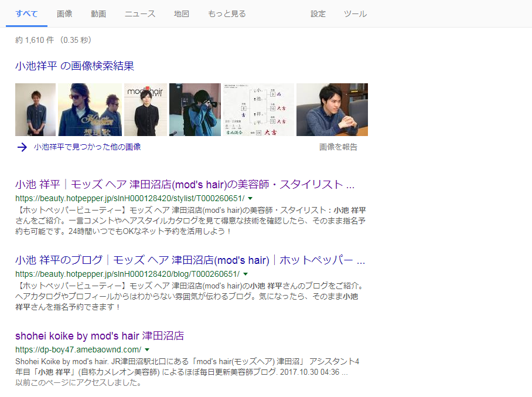Open the ツール search tools

355,14
